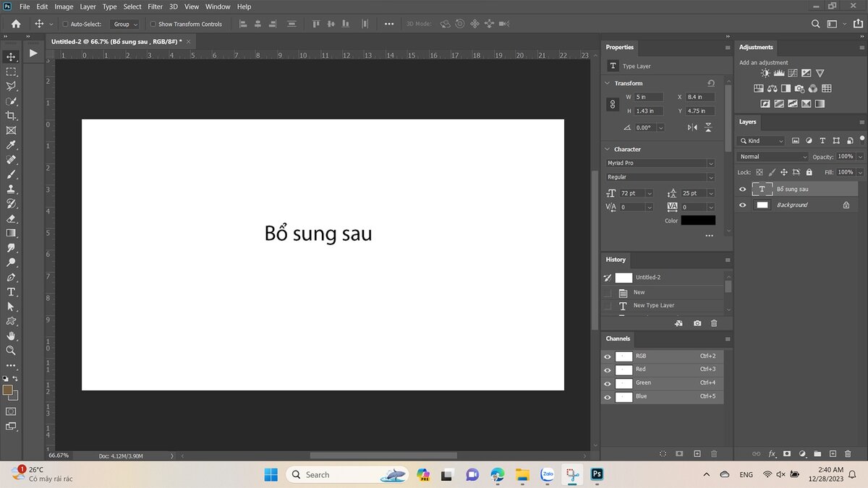Flip horizontally in Transform section
Screen dimensions: 868x488
point(692,127)
